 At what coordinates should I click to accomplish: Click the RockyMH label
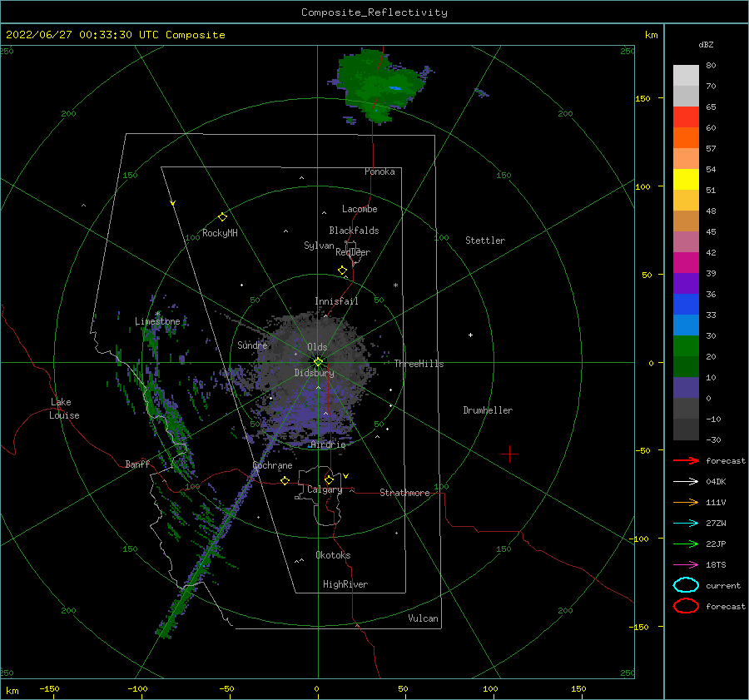tap(220, 233)
